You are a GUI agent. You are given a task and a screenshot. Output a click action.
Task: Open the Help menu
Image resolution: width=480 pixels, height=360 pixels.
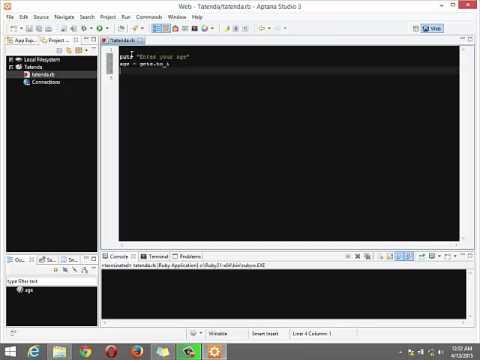(197, 17)
